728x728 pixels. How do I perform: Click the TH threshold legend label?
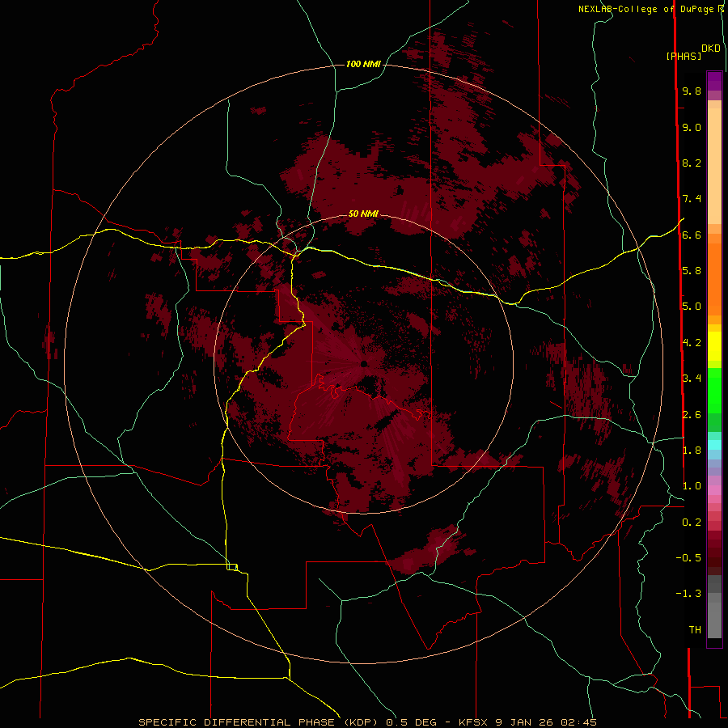(695, 630)
